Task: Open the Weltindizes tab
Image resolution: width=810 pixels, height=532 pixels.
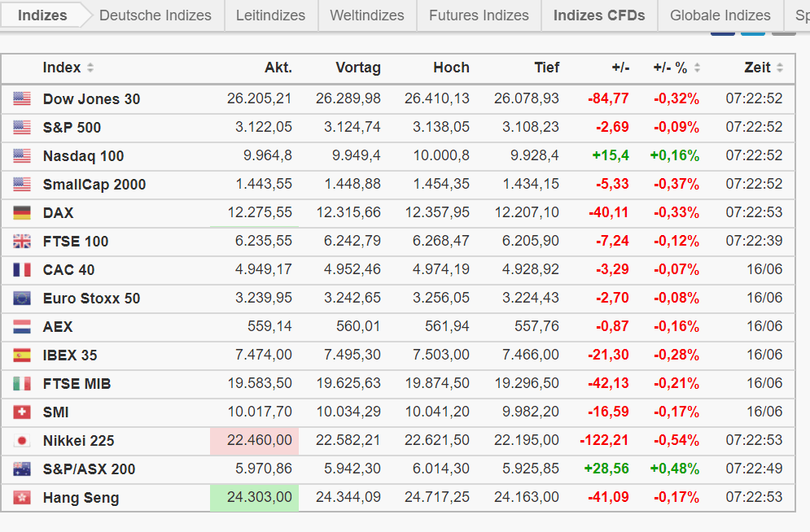Action: tap(367, 15)
